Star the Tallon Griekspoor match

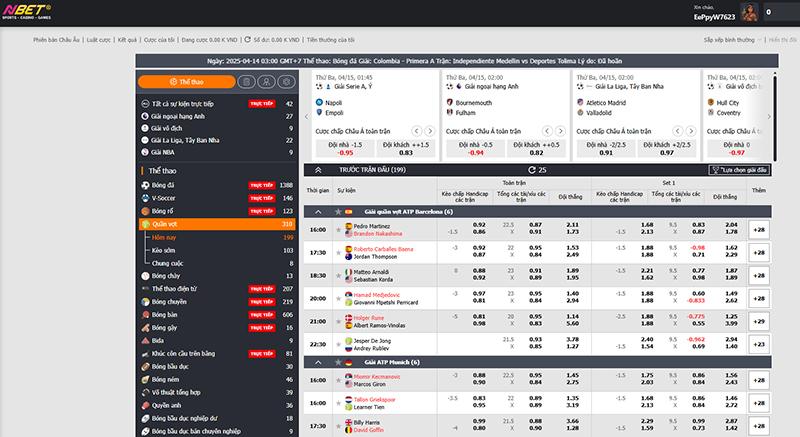pyautogui.click(x=338, y=403)
